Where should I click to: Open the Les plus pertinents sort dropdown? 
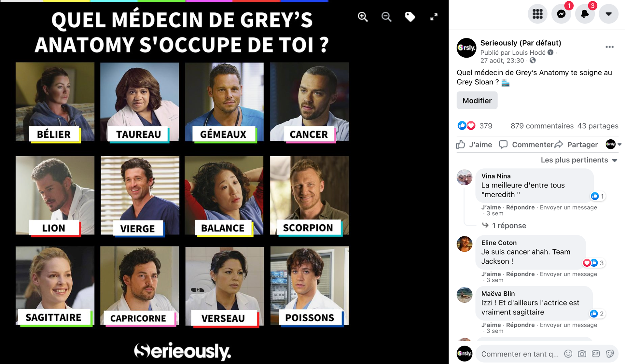coord(579,160)
